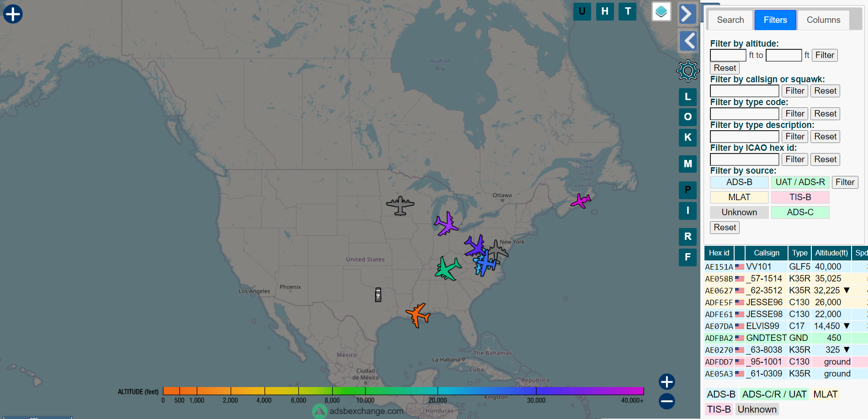Sort table by Type column
Viewport: 868px width, 419px height.
(x=799, y=253)
